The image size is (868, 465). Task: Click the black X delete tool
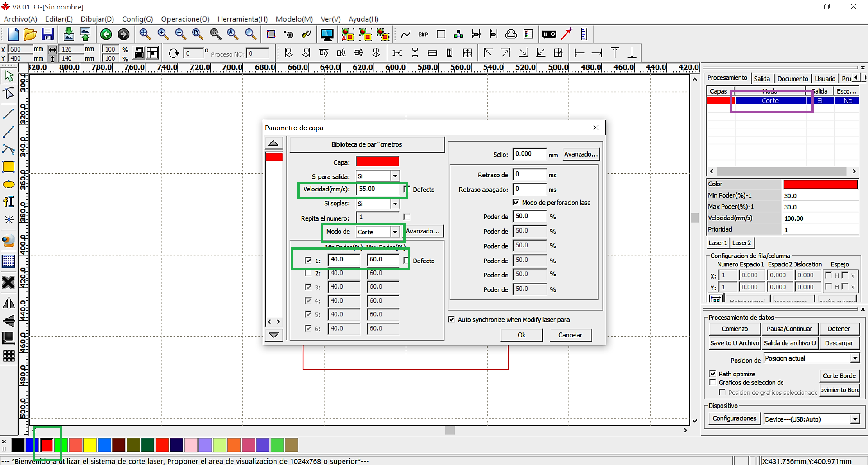9,283
